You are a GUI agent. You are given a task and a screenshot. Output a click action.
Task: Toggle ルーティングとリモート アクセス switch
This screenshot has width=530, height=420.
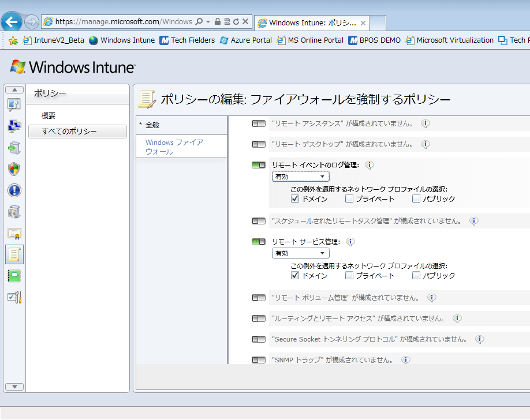coord(259,318)
